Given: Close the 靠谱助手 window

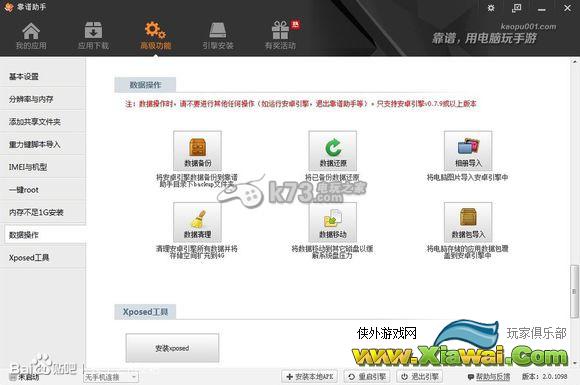Looking at the screenshot, I should pos(567,8).
